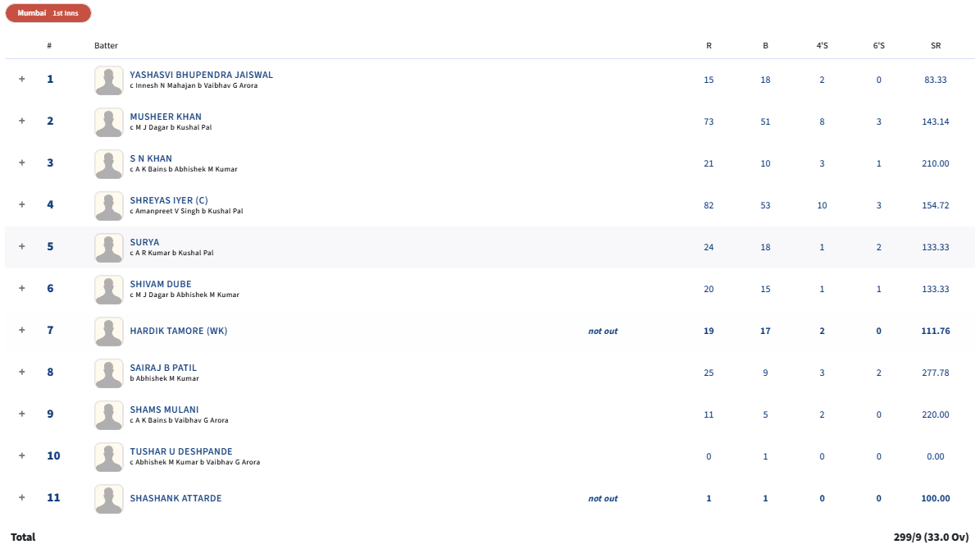Click Shivam Dube's profile avatar
980x549 pixels.
(x=109, y=290)
